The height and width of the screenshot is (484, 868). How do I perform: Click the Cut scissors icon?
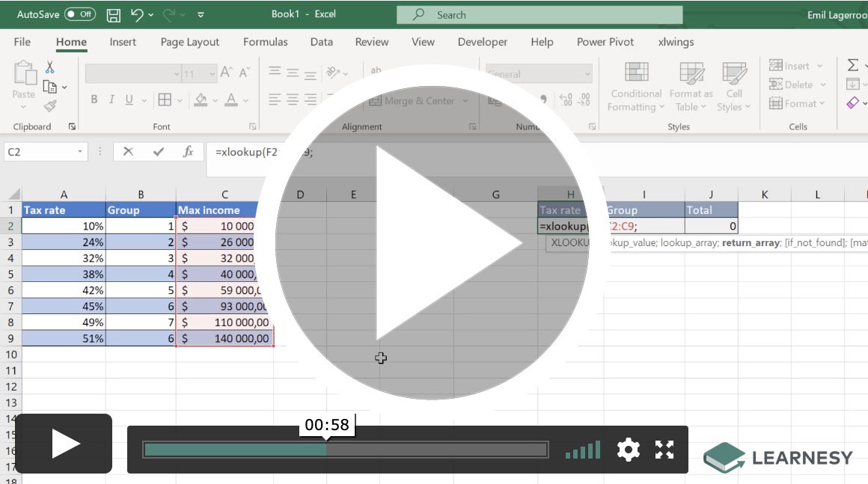[50, 68]
